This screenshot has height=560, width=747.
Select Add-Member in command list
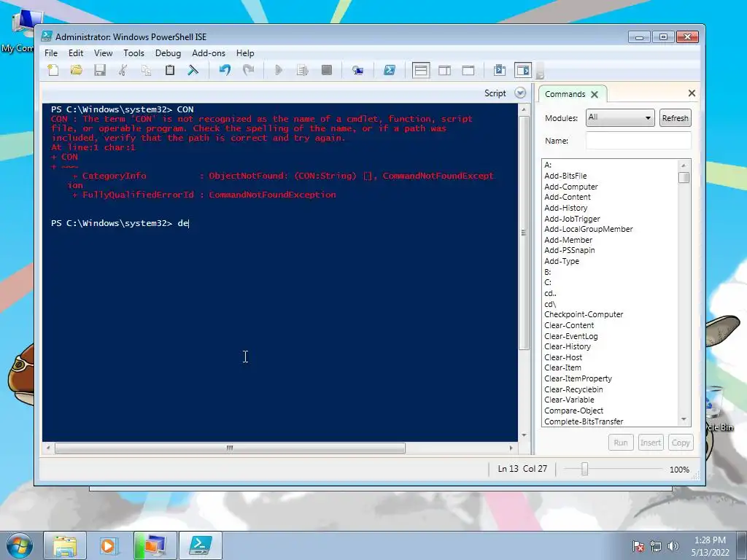coord(568,240)
